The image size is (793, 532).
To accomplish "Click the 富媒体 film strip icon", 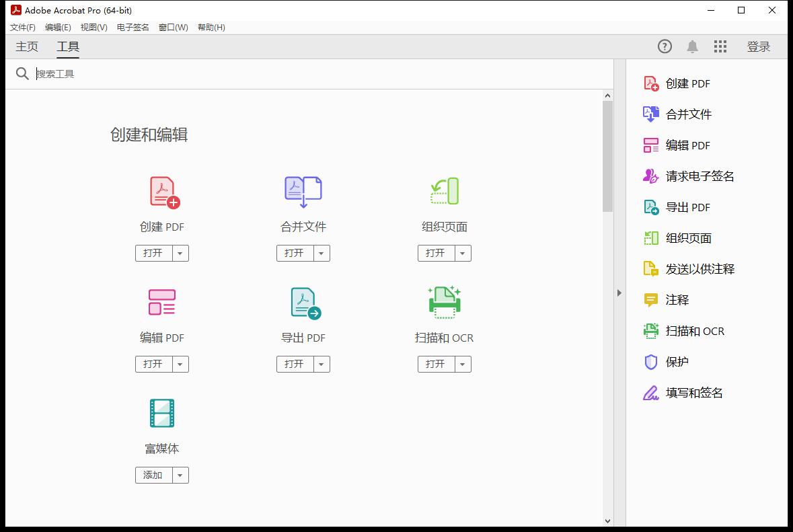I will [x=162, y=413].
